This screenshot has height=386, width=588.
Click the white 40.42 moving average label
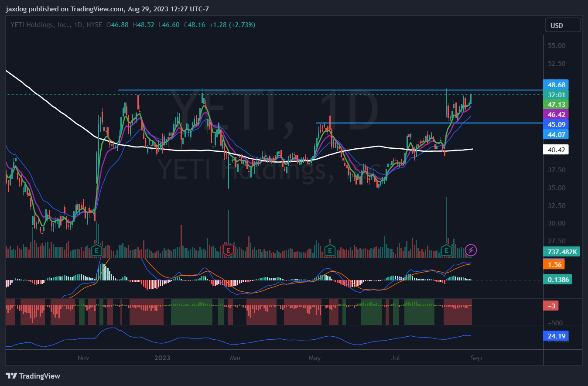point(556,150)
